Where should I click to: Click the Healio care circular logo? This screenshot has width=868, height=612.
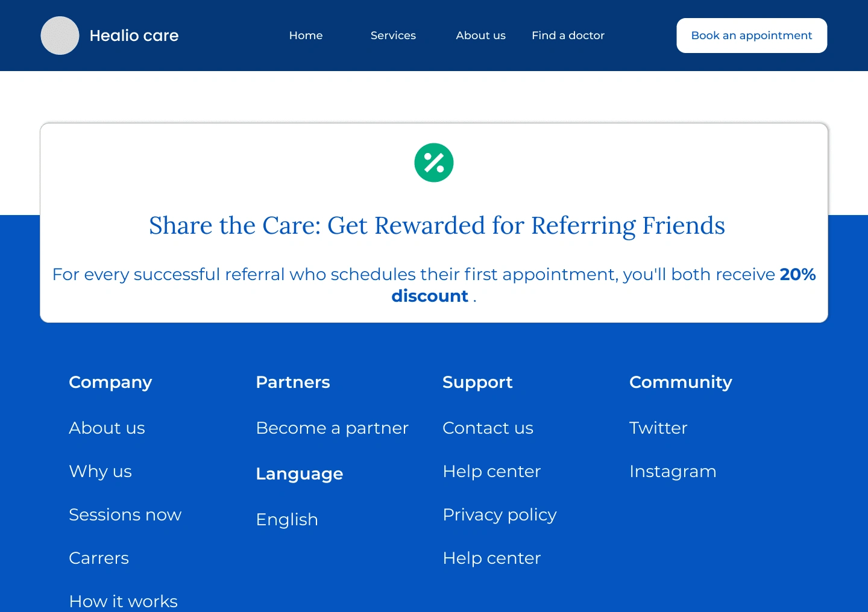pyautogui.click(x=60, y=36)
